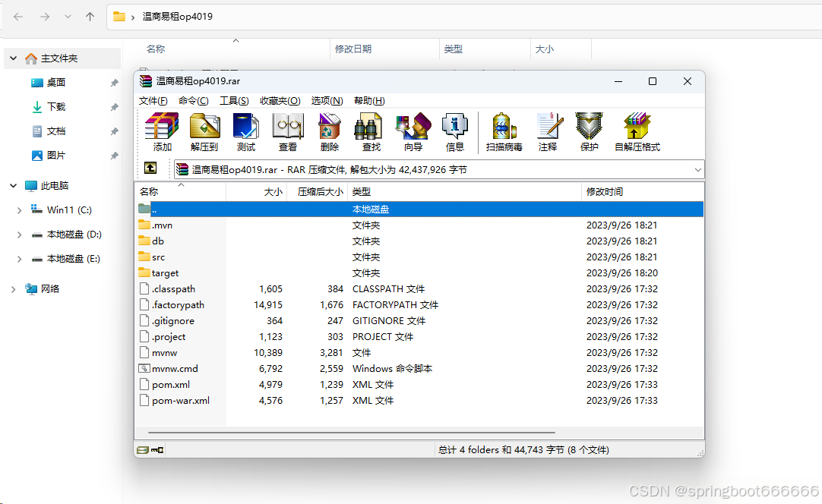Click the Explorer up directory arrow
Screen dimensions: 822x504
point(90,17)
